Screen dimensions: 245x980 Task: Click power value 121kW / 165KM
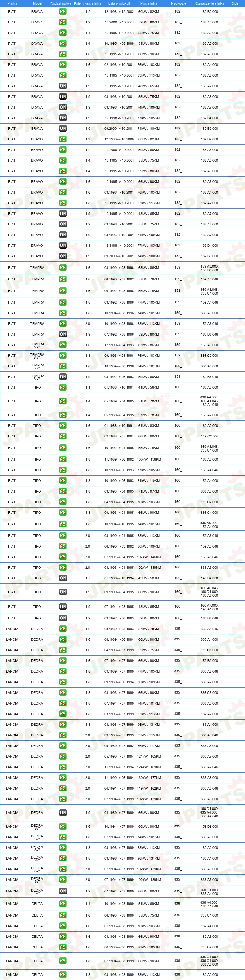coord(149,756)
